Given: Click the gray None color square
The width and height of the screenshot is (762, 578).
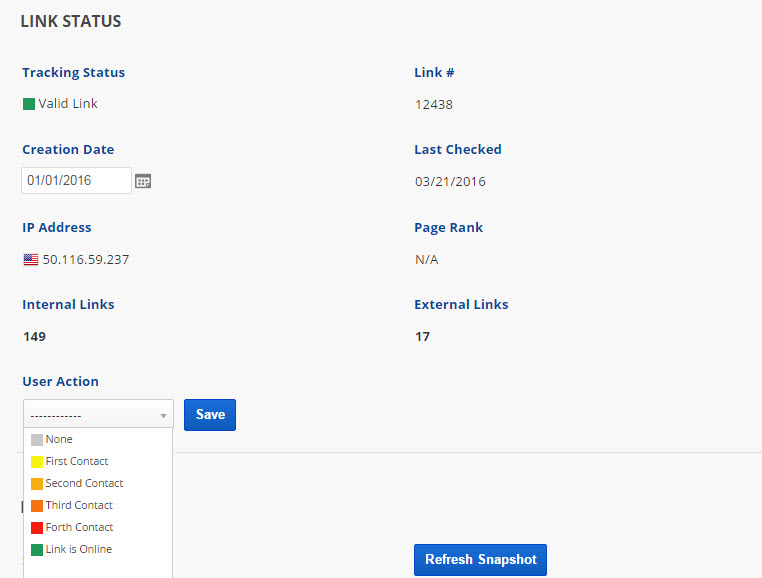Looking at the screenshot, I should click(x=37, y=440).
